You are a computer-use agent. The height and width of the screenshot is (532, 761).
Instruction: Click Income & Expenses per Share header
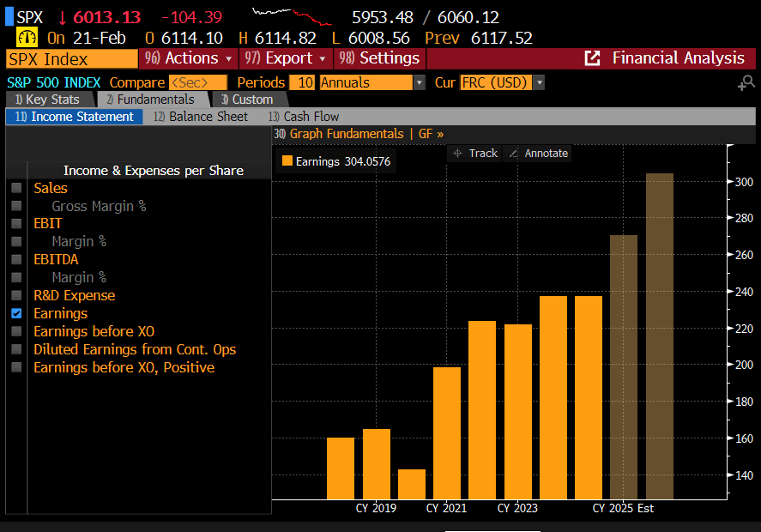pos(154,171)
